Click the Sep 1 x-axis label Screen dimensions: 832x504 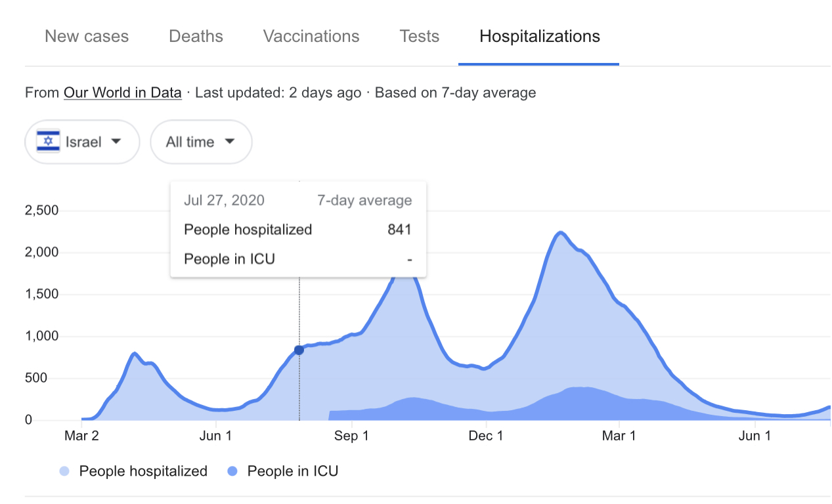[x=351, y=436]
